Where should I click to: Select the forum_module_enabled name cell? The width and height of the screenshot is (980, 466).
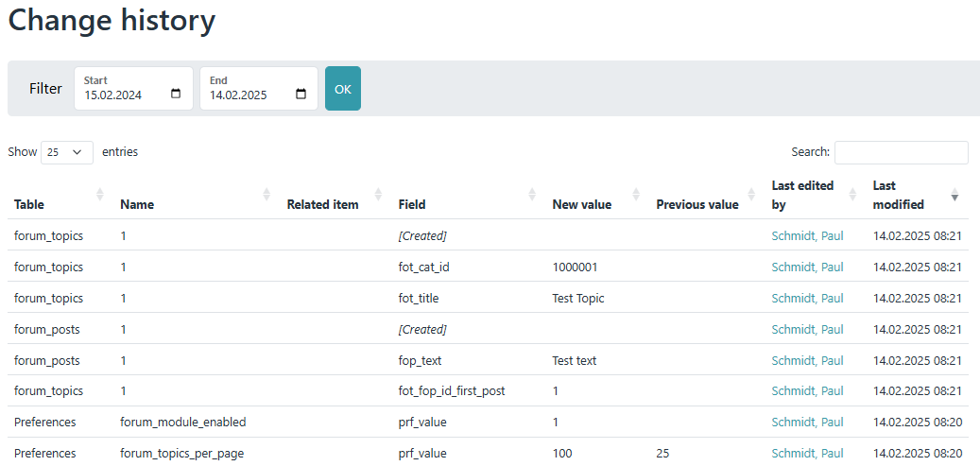tap(182, 423)
